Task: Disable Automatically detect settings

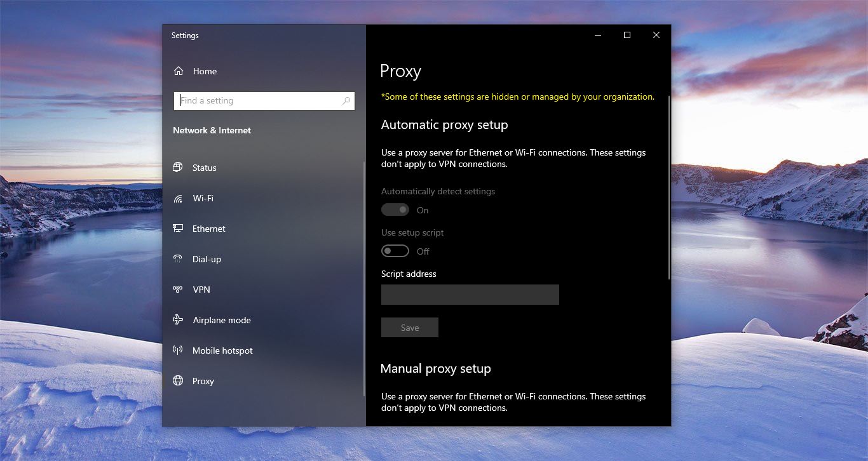Action: (x=395, y=210)
